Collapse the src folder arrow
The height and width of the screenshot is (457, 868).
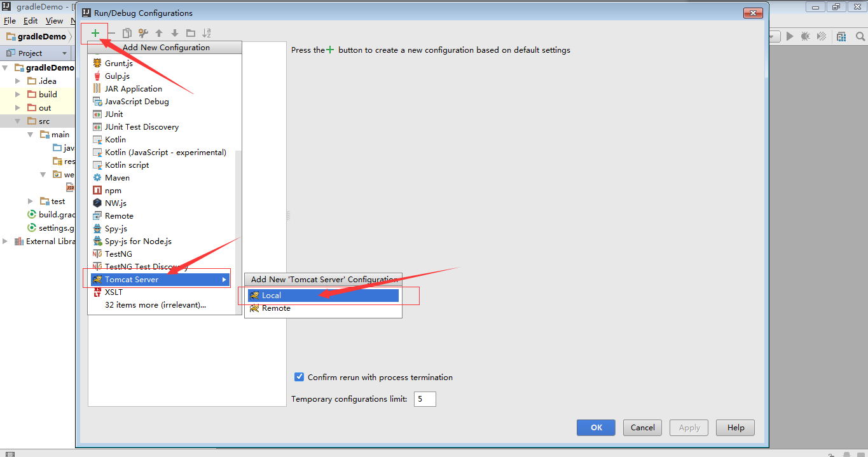point(18,121)
